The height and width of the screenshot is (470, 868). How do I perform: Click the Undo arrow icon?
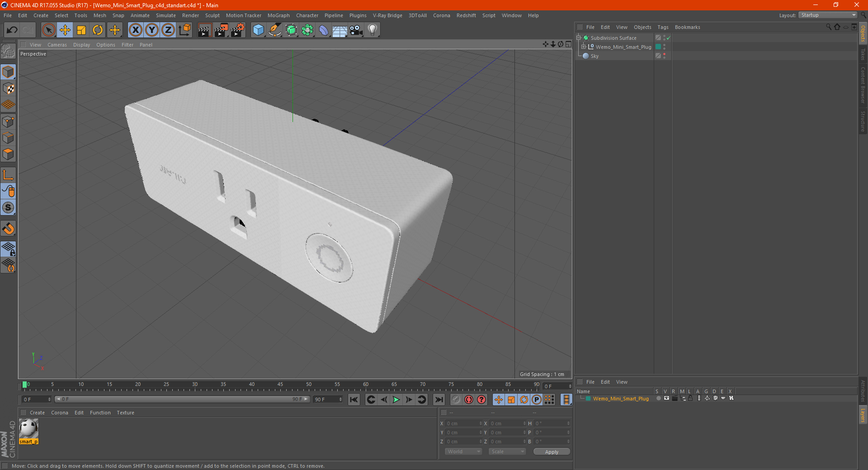[x=12, y=30]
